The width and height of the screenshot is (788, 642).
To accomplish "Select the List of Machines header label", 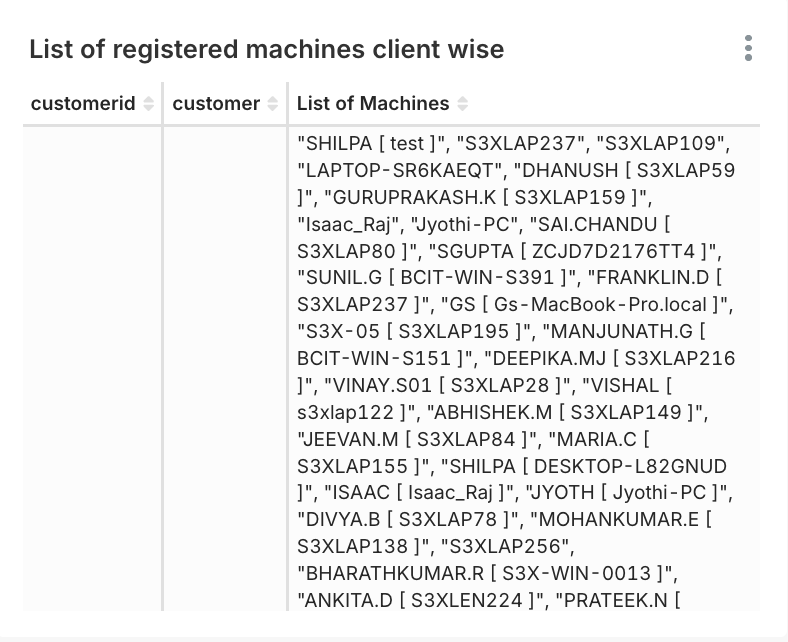I will pyautogui.click(x=373, y=104).
